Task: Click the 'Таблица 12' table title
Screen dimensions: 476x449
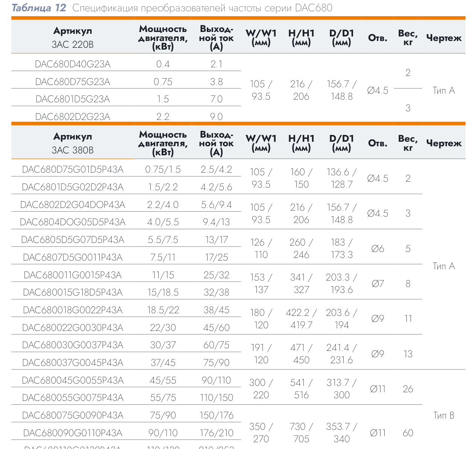Action: (39, 8)
